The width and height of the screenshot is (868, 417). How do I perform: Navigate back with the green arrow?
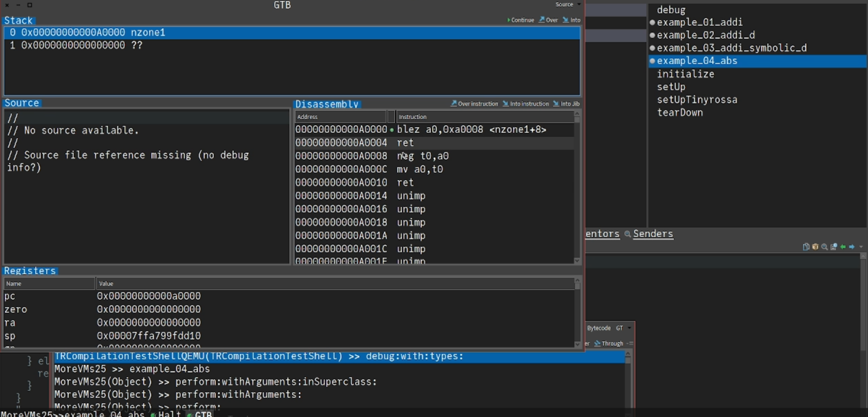point(843,247)
